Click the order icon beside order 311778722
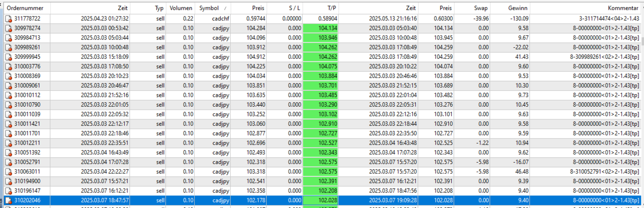Image resolution: width=644 pixels, height=208 pixels. [8, 18]
